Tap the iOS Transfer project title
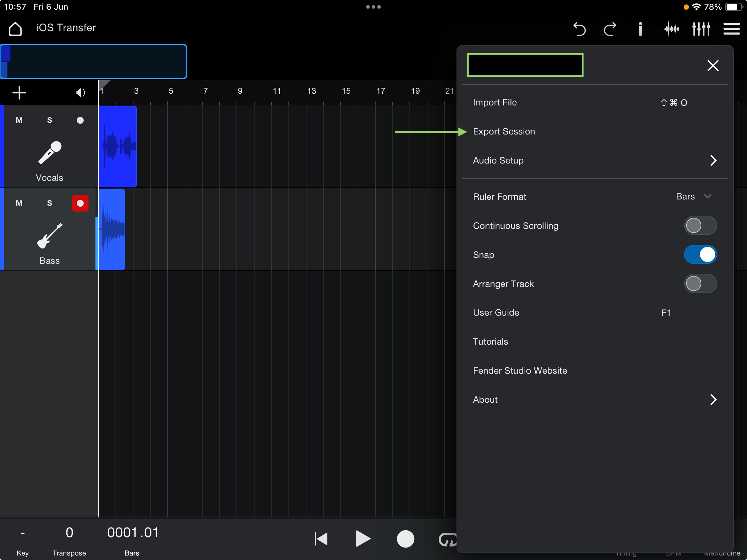Image resolution: width=747 pixels, height=560 pixels. tap(66, 28)
